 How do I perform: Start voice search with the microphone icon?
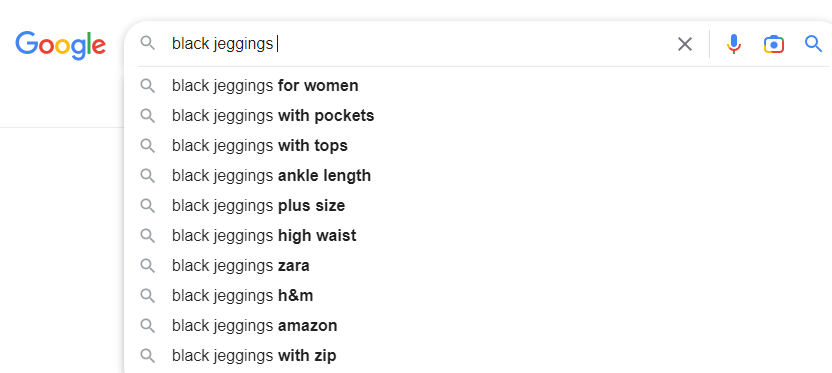click(x=734, y=44)
